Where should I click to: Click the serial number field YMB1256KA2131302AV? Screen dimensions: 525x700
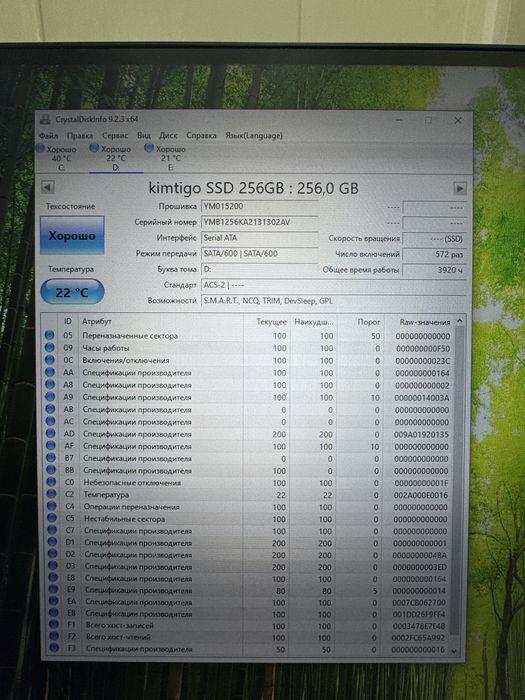[259, 222]
